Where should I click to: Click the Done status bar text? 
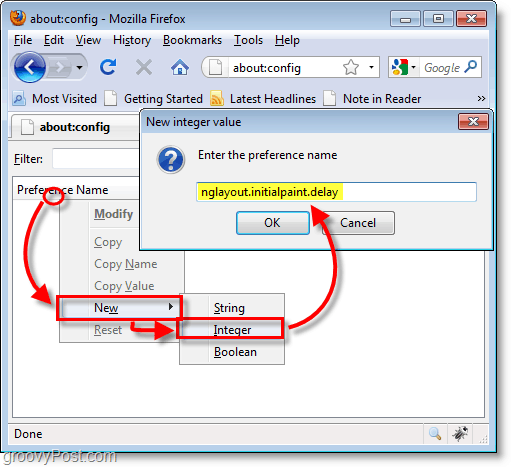point(28,434)
